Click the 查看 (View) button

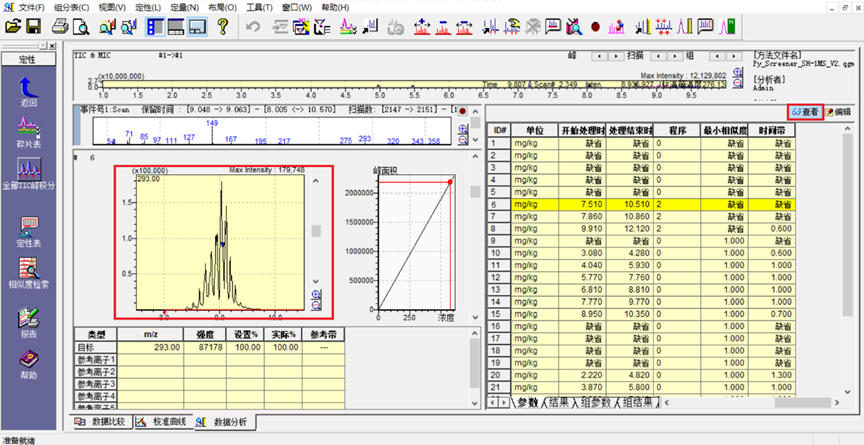pos(806,111)
